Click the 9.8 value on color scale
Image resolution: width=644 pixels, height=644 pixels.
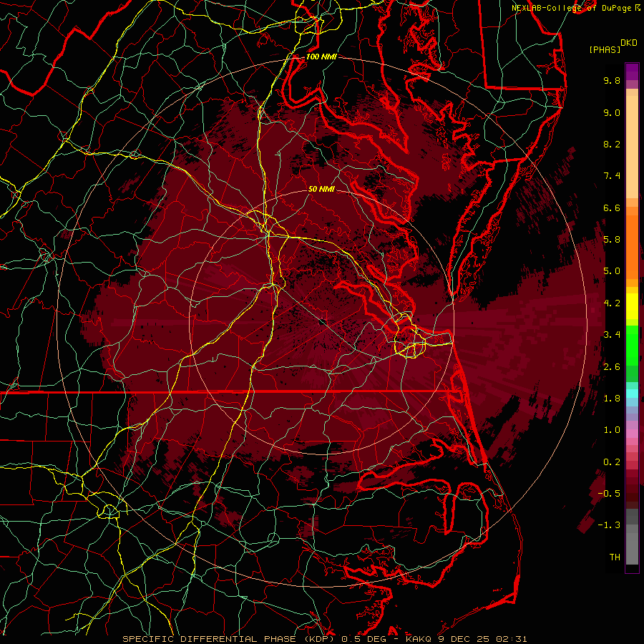[612, 80]
